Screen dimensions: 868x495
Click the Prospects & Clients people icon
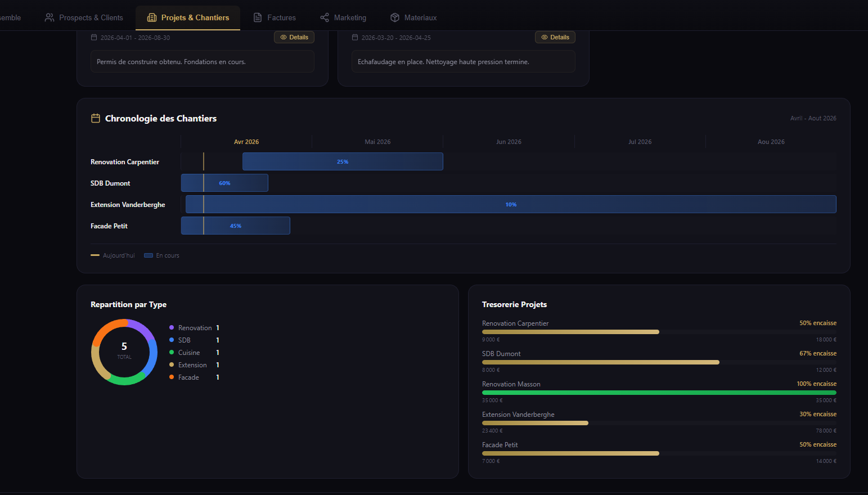[50, 17]
